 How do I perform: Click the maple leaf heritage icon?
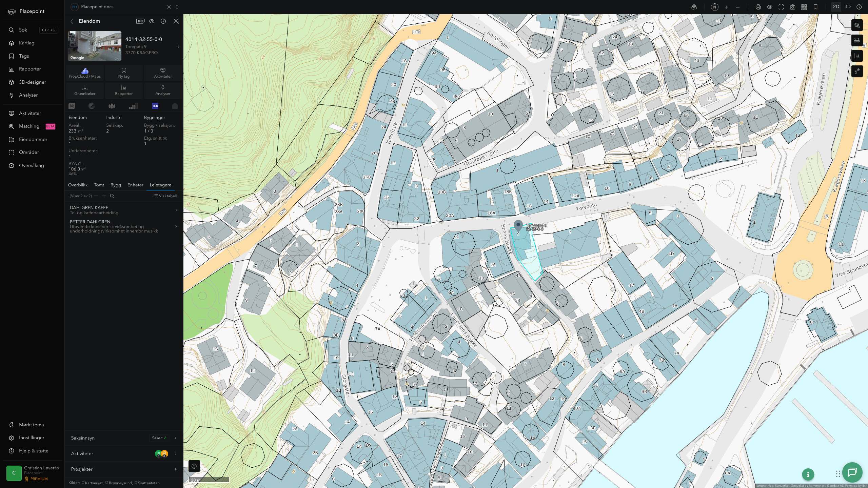[x=112, y=106]
